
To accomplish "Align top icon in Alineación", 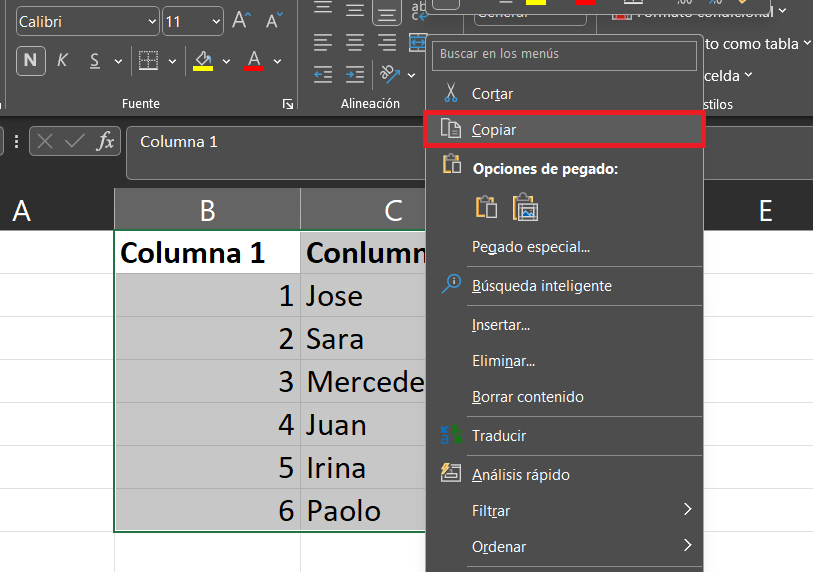I will coord(323,9).
